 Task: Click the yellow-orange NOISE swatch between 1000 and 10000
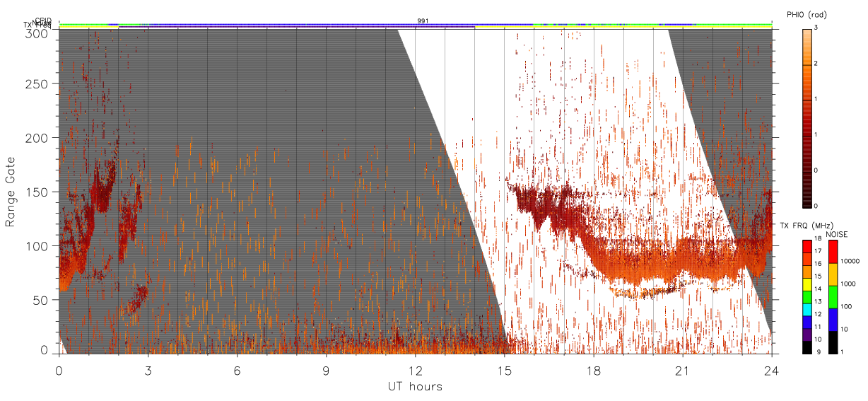[833, 274]
